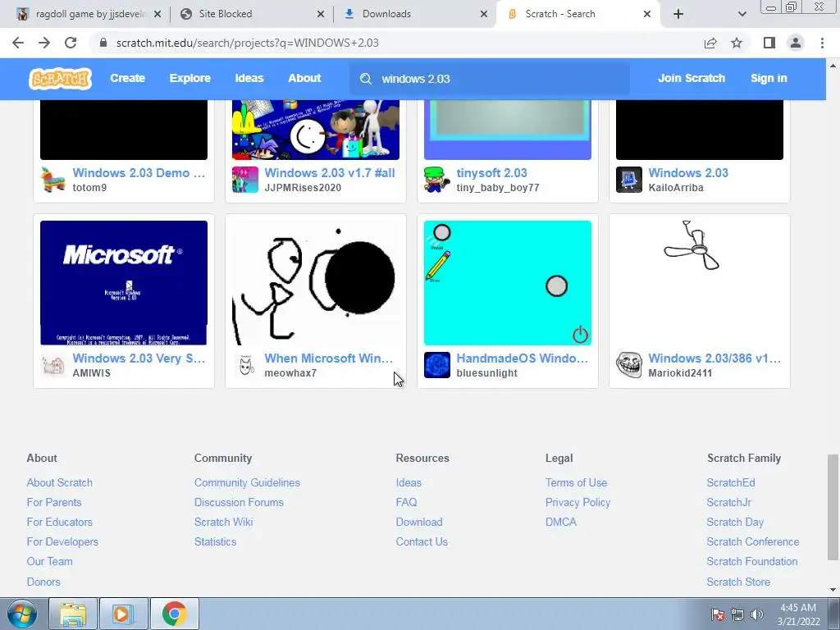Open Community Guidelines footer link
840x630 pixels.
click(247, 482)
